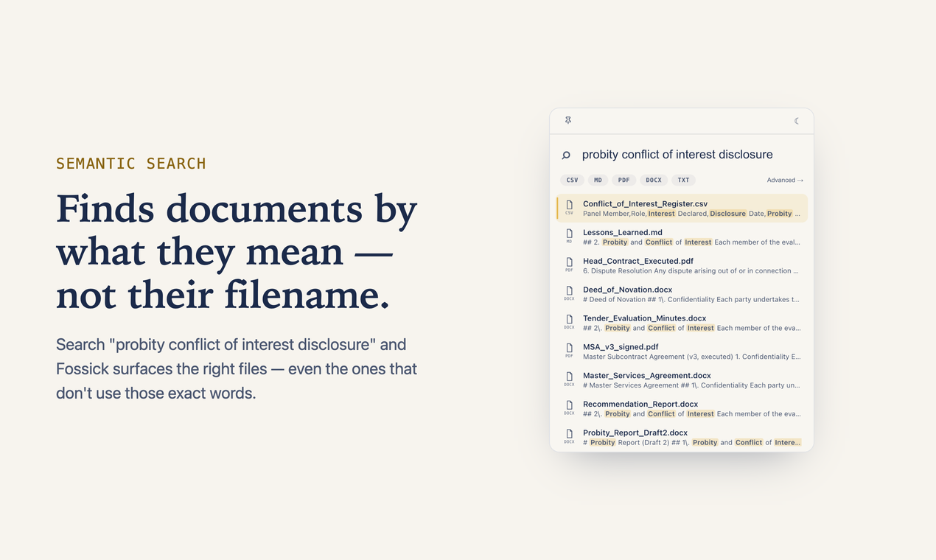The image size is (936, 560).
Task: Click the 'Fossick surfaces the right files' paragraph
Action: 237,368
